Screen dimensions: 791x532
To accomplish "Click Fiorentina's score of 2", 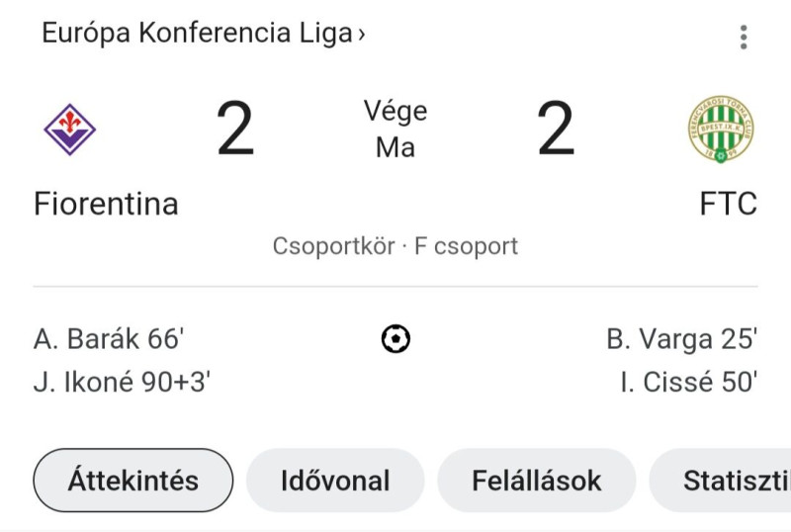I will pyautogui.click(x=235, y=129).
